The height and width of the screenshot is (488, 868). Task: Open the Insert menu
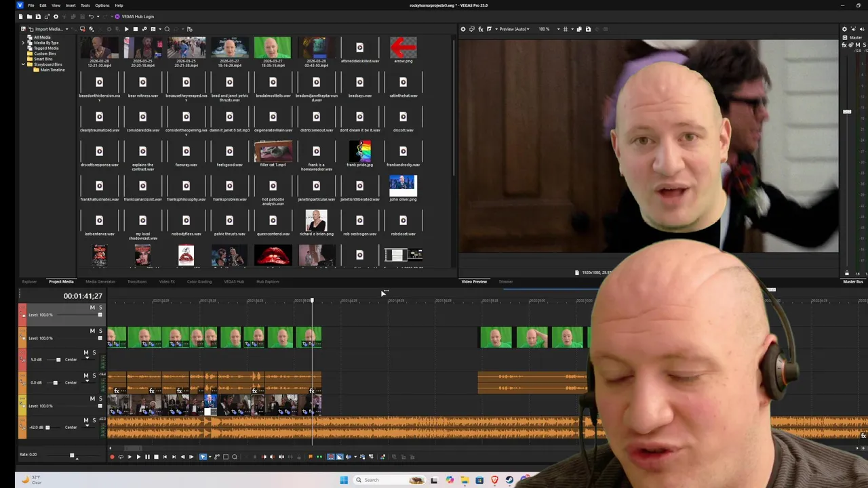[71, 5]
